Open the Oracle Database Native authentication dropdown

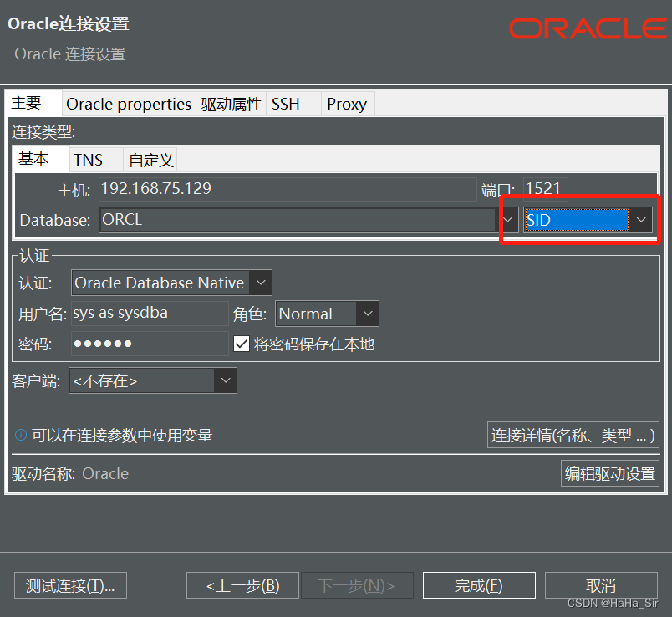click(x=171, y=283)
